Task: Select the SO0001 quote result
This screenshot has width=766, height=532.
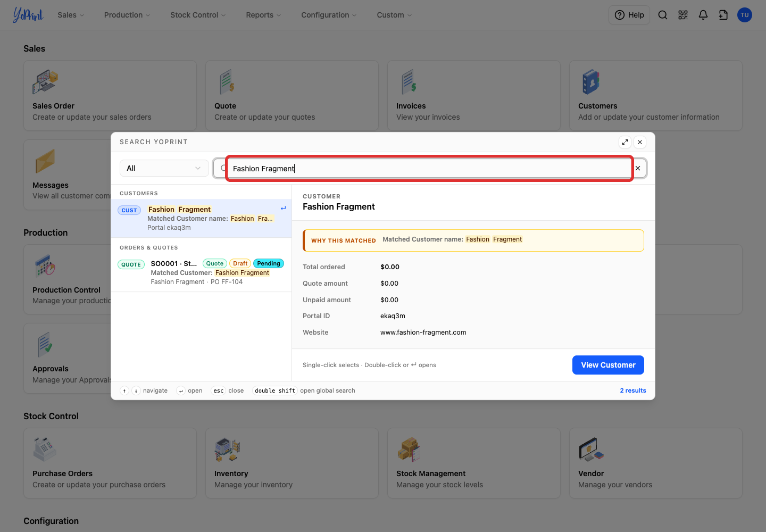Action: [x=201, y=272]
